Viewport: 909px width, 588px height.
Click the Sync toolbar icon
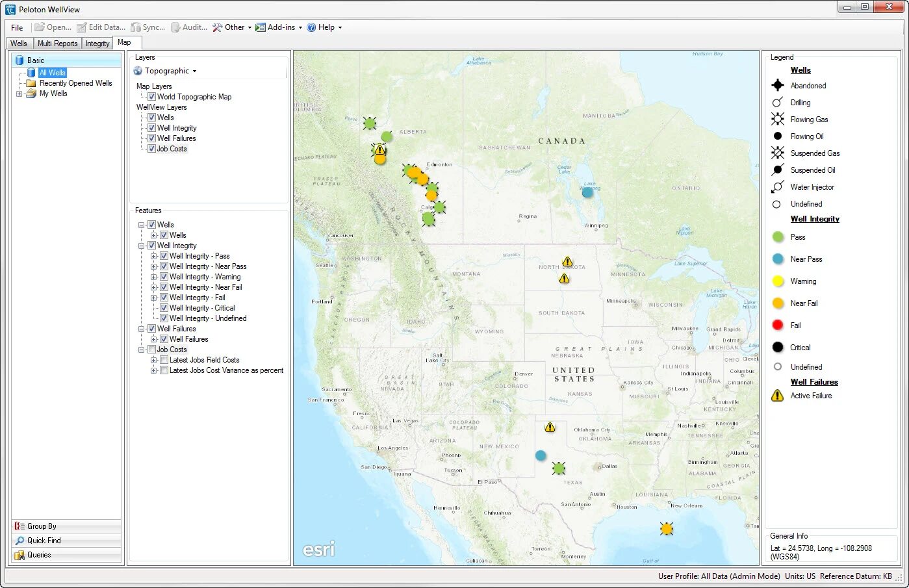tap(136, 27)
